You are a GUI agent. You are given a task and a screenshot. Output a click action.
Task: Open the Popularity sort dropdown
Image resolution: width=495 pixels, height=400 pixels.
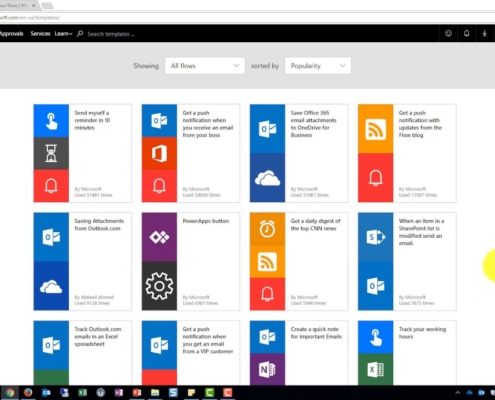318,66
